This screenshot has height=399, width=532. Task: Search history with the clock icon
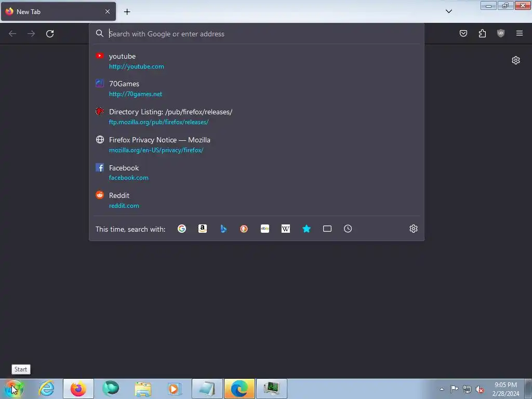(348, 229)
